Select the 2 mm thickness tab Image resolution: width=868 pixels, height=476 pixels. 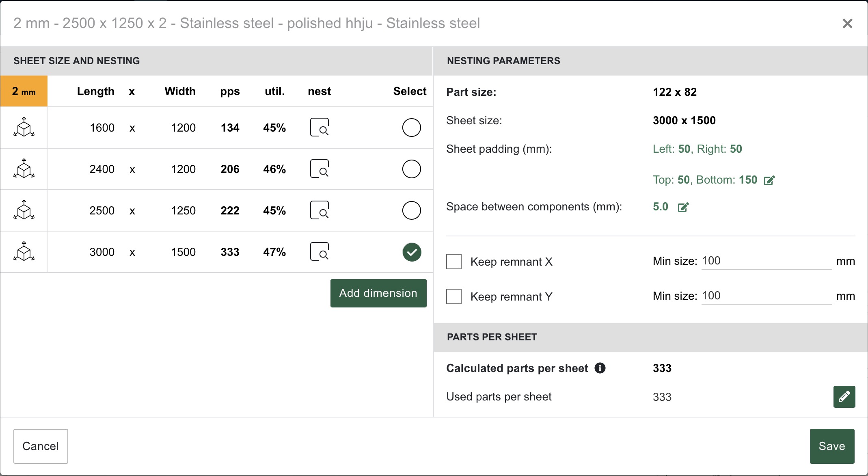tap(24, 91)
